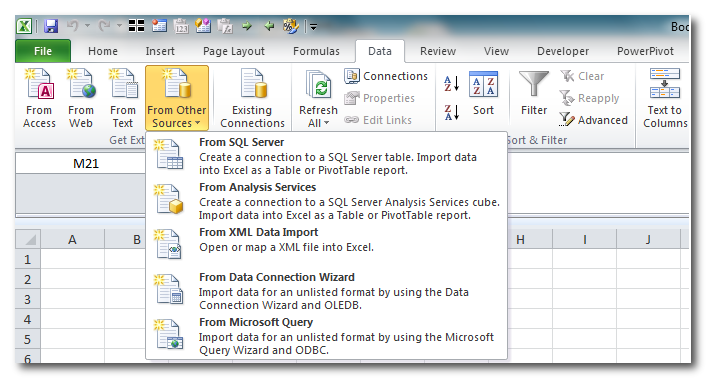Select column I header
Screen dimensions: 706x378
point(584,239)
